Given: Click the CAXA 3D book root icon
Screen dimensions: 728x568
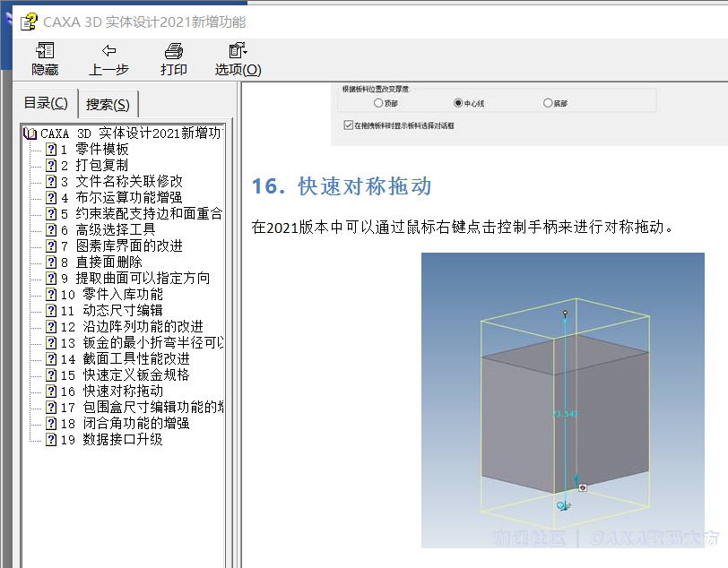Looking at the screenshot, I should tap(30, 133).
